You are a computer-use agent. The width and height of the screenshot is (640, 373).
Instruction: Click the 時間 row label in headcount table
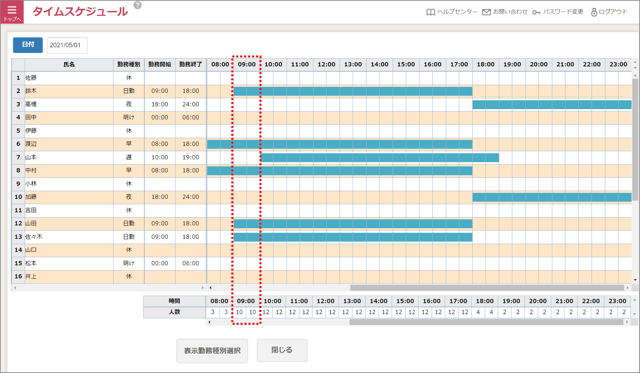tap(174, 301)
